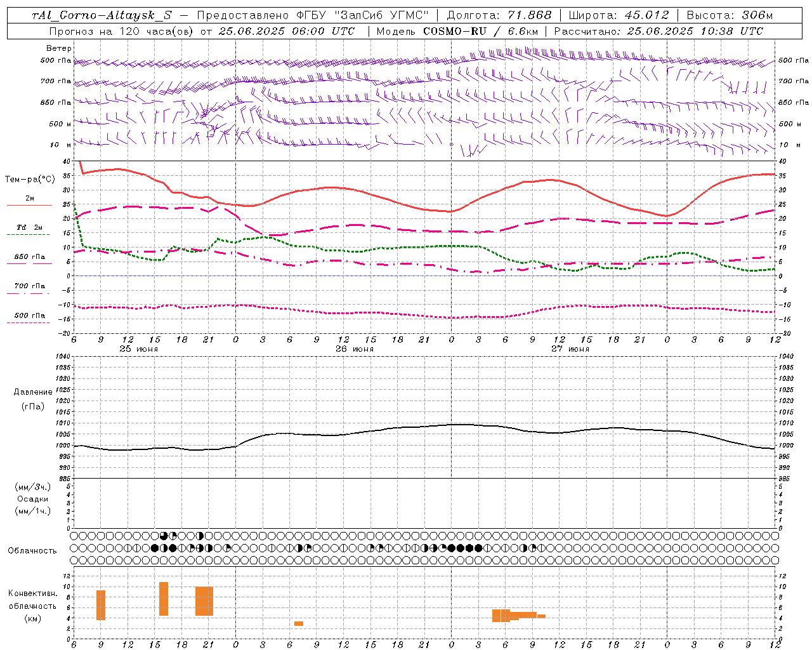Click 'Рассчитано: 25.06.2025 10:38 UTC' timestamp
Viewport: 812px width, 650px height.
coord(658,31)
